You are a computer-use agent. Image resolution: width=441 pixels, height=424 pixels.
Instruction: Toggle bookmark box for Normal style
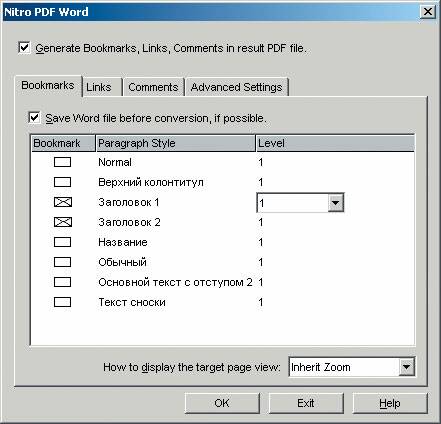(x=62, y=162)
